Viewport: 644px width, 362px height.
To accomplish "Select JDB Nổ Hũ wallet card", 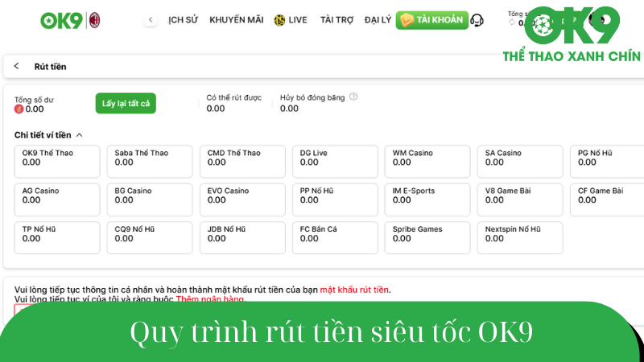I will tap(242, 237).
